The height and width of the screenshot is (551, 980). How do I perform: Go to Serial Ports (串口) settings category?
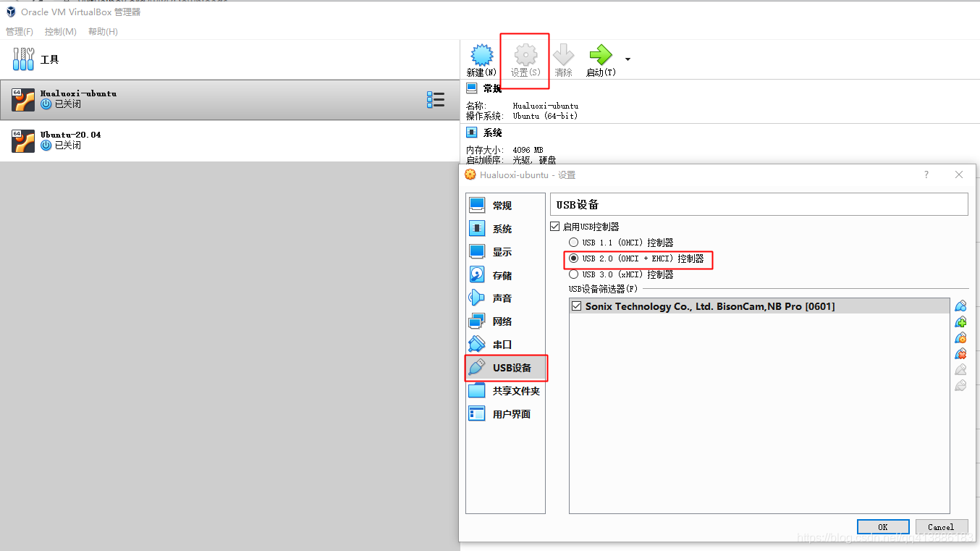tap(505, 345)
